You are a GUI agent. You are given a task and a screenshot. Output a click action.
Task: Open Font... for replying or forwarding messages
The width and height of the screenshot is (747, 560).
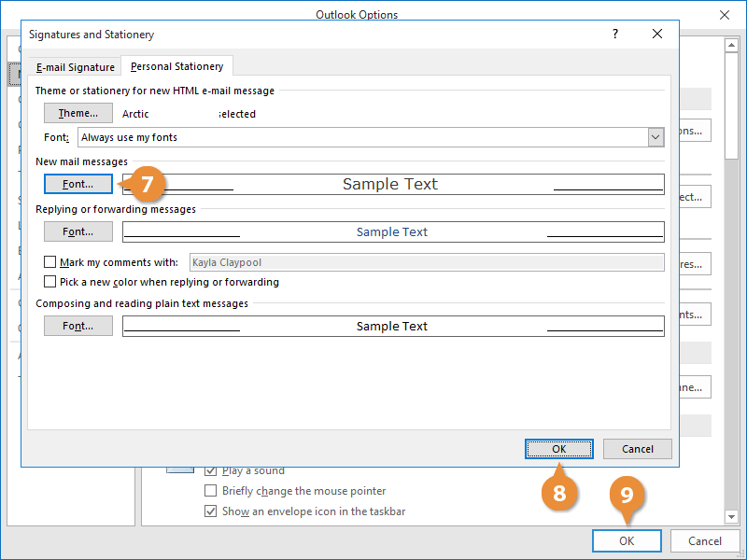click(x=78, y=231)
